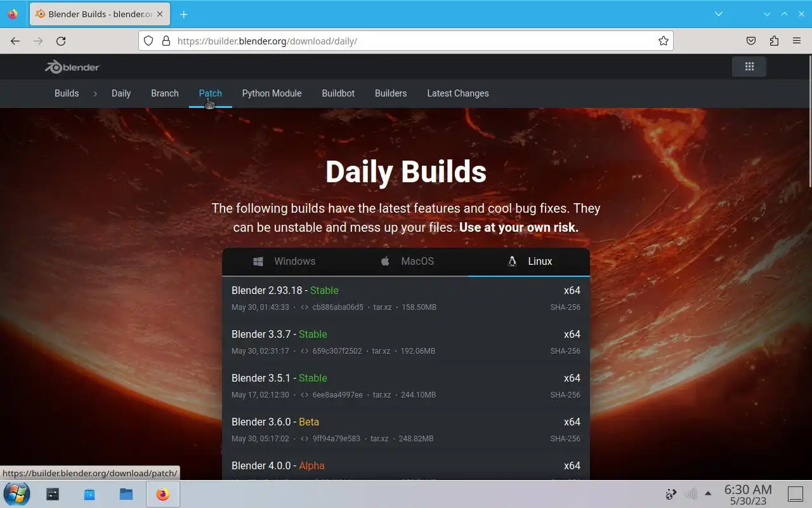
Task: Open a new tab with plus icon
Action: (183, 14)
